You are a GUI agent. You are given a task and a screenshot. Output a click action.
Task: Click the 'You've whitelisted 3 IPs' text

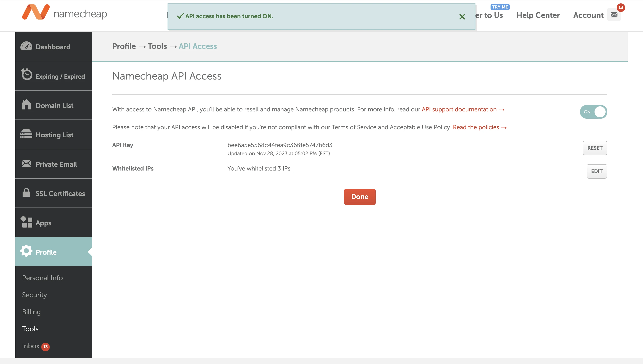pyautogui.click(x=259, y=169)
